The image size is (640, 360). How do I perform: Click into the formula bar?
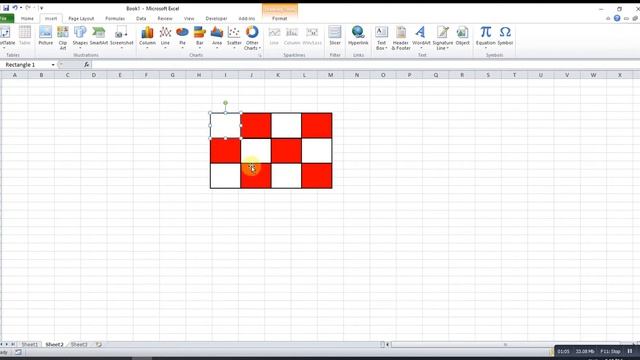[x=365, y=64]
